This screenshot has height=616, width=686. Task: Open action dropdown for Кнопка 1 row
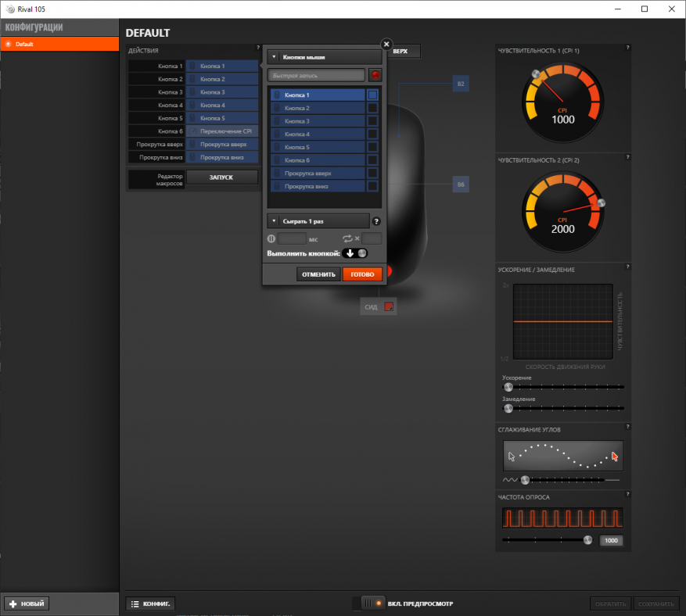(x=222, y=66)
